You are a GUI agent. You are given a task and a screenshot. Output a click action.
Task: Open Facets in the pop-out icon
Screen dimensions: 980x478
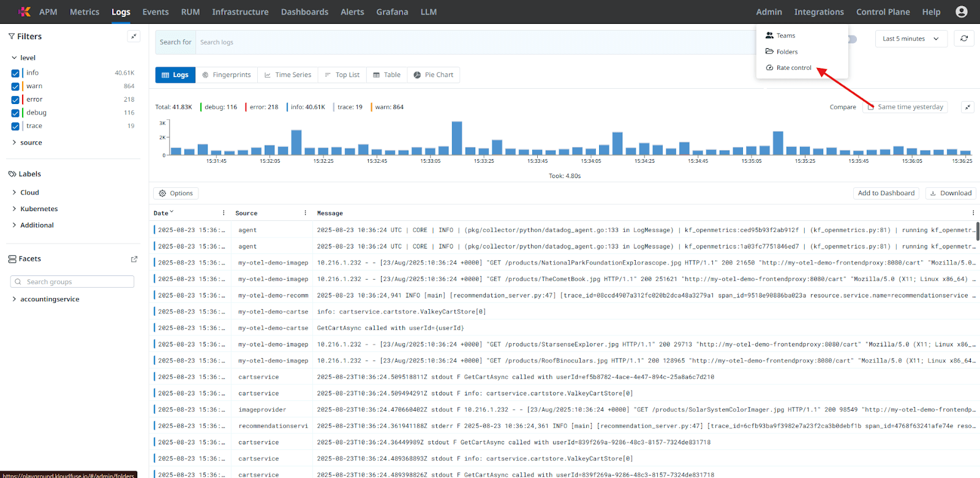[x=134, y=259]
